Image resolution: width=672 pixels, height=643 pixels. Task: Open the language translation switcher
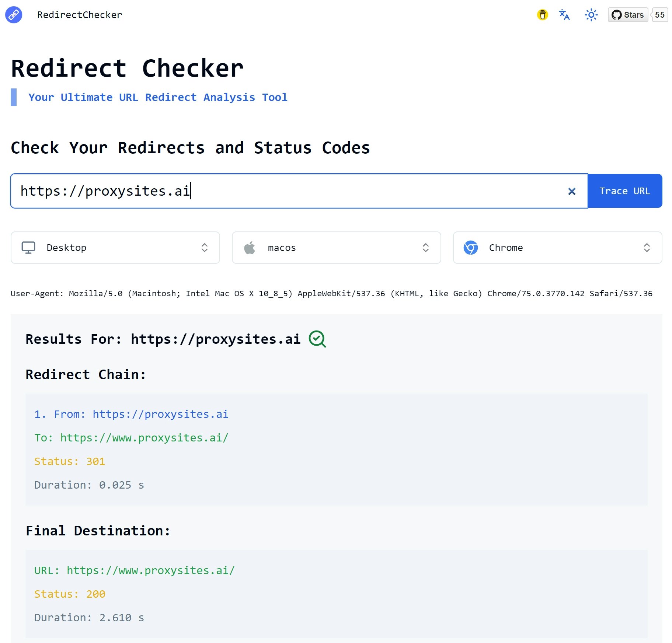tap(564, 15)
